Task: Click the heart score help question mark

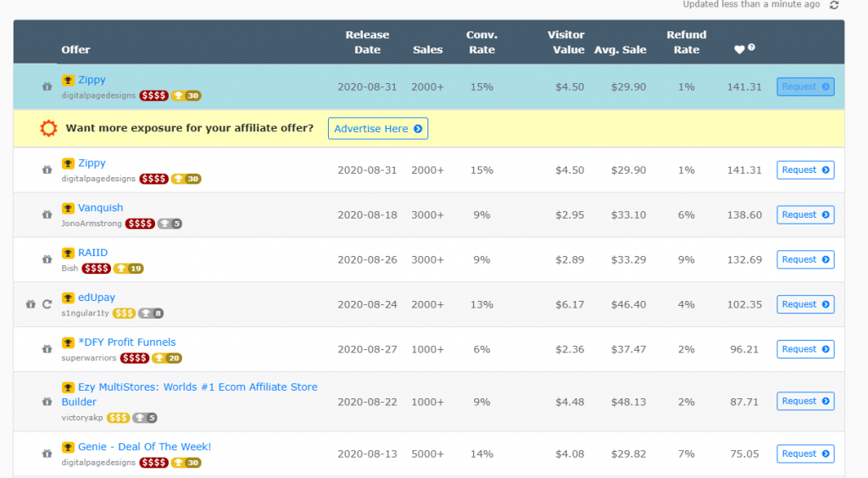Action: coord(751,47)
